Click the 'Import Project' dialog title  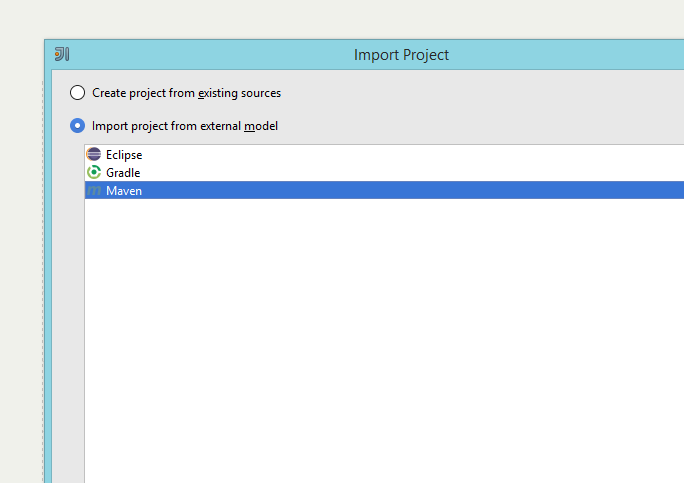click(x=401, y=55)
